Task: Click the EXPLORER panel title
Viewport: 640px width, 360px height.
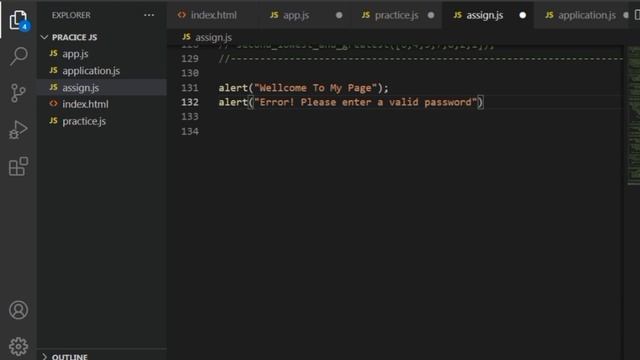Action: click(71, 15)
